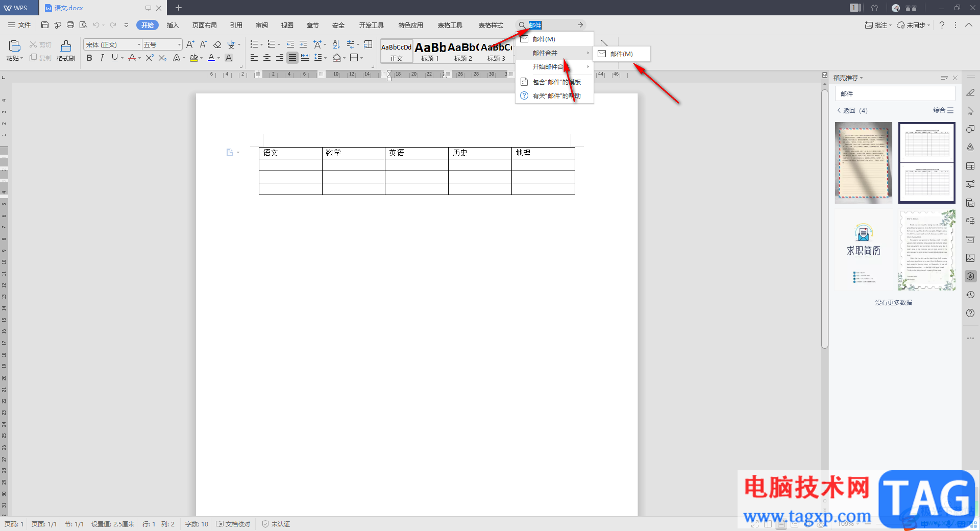Open the 审阅 ribbon tab
The image size is (980, 531).
262,25
